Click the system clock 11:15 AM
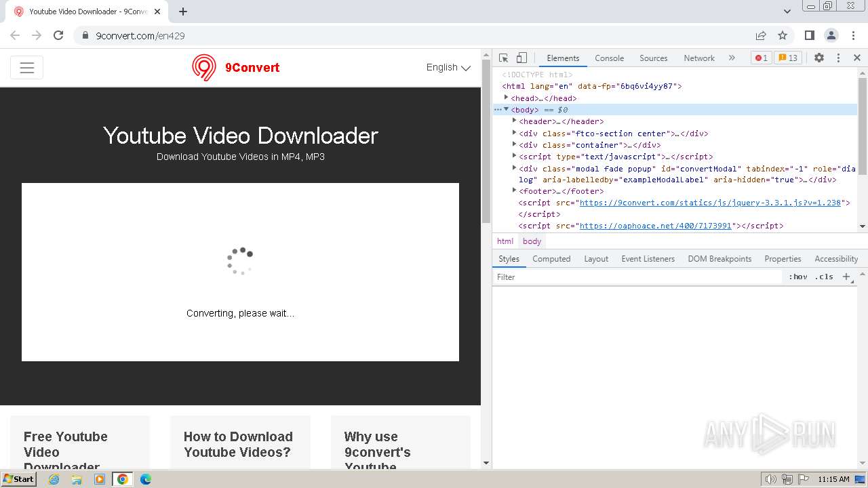This screenshot has width=868, height=488. tap(833, 479)
